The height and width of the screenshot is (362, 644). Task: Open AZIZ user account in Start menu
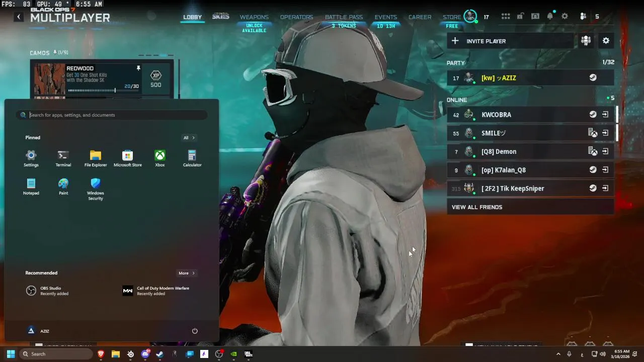(38, 331)
